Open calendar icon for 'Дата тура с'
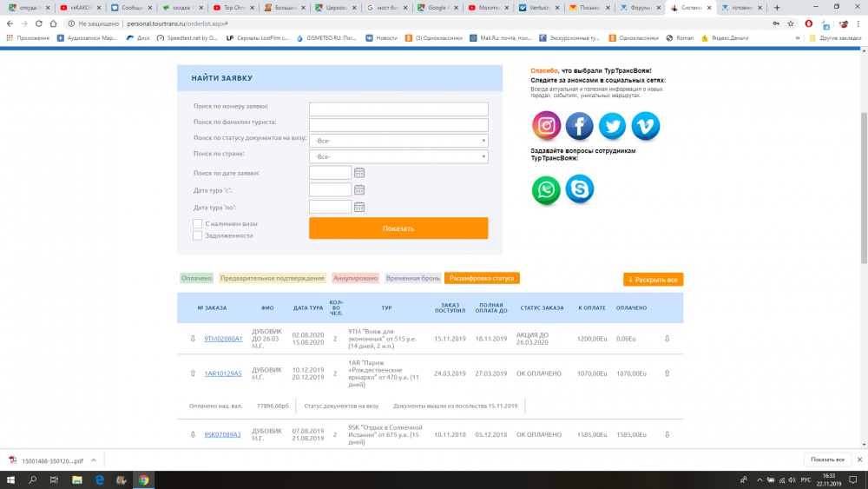The width and height of the screenshot is (868, 489). [359, 189]
